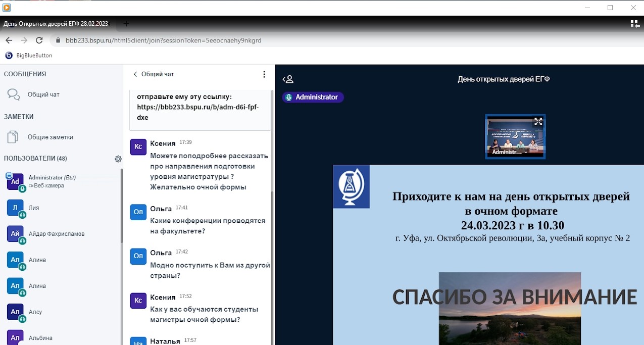Collapse the Общий чат panel with chevron
Image resolution: width=644 pixels, height=345 pixels.
pos(135,74)
